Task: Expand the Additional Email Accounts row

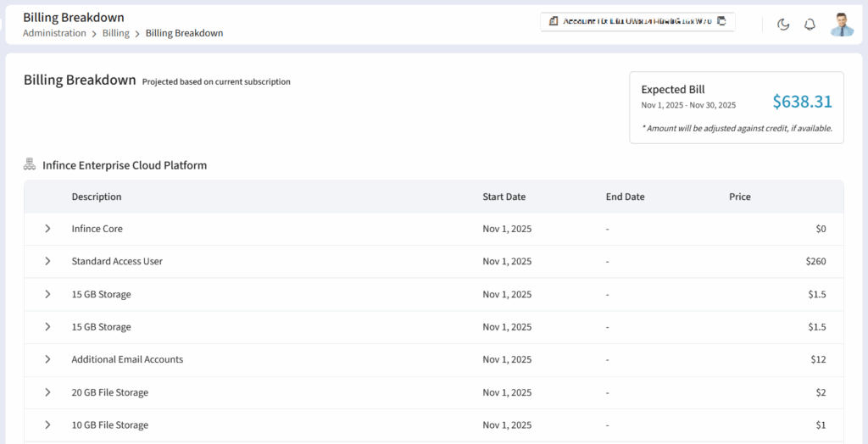Action: pyautogui.click(x=47, y=359)
